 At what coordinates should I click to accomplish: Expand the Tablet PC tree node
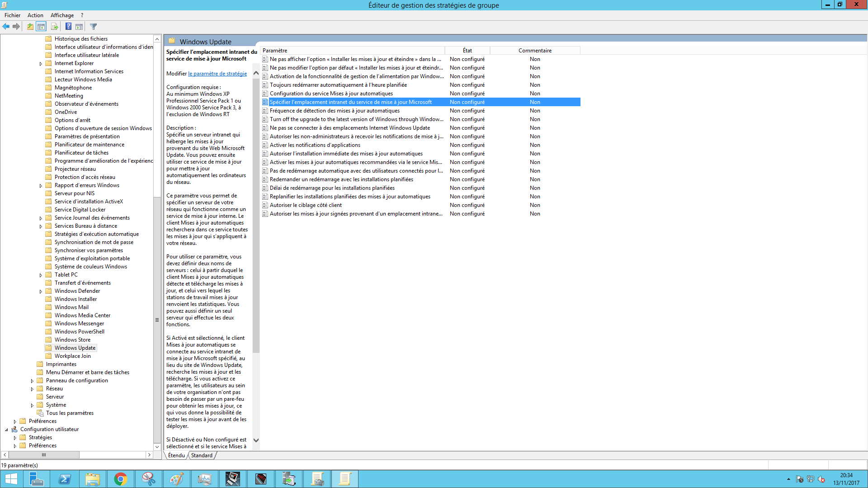pos(41,275)
